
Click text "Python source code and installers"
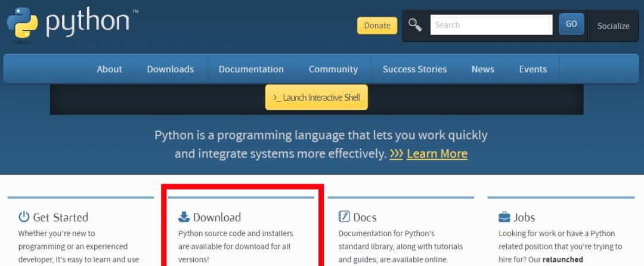(236, 234)
